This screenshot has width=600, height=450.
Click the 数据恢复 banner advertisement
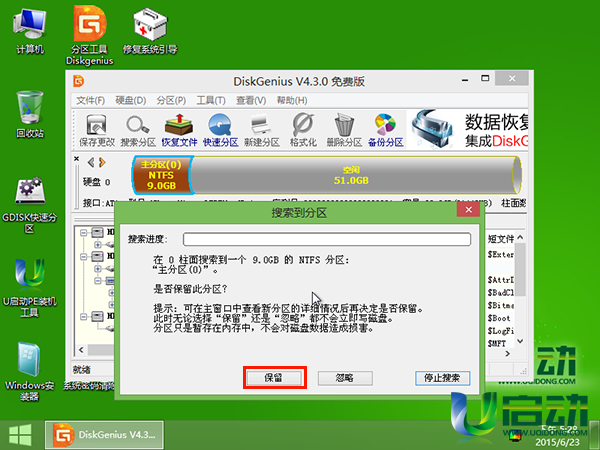click(x=468, y=130)
